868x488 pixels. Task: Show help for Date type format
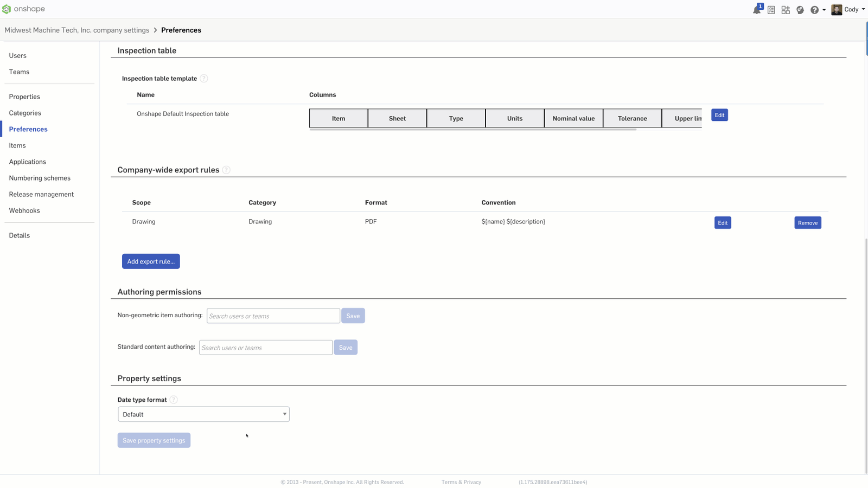pyautogui.click(x=174, y=400)
